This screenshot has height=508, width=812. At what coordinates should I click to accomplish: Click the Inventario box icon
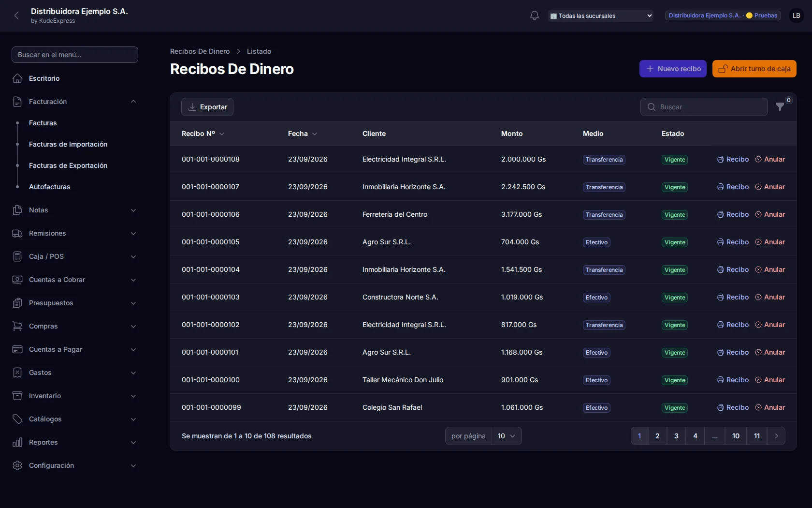(x=17, y=396)
